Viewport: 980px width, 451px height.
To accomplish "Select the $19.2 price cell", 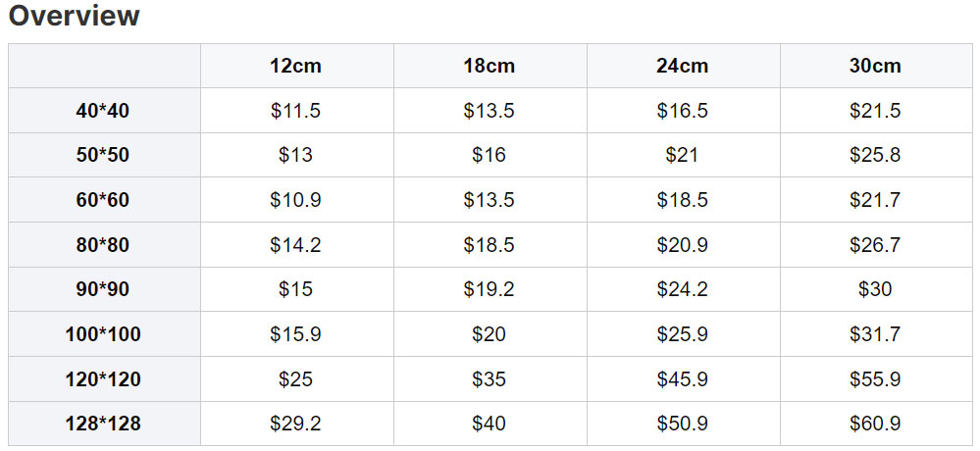I will tap(490, 289).
